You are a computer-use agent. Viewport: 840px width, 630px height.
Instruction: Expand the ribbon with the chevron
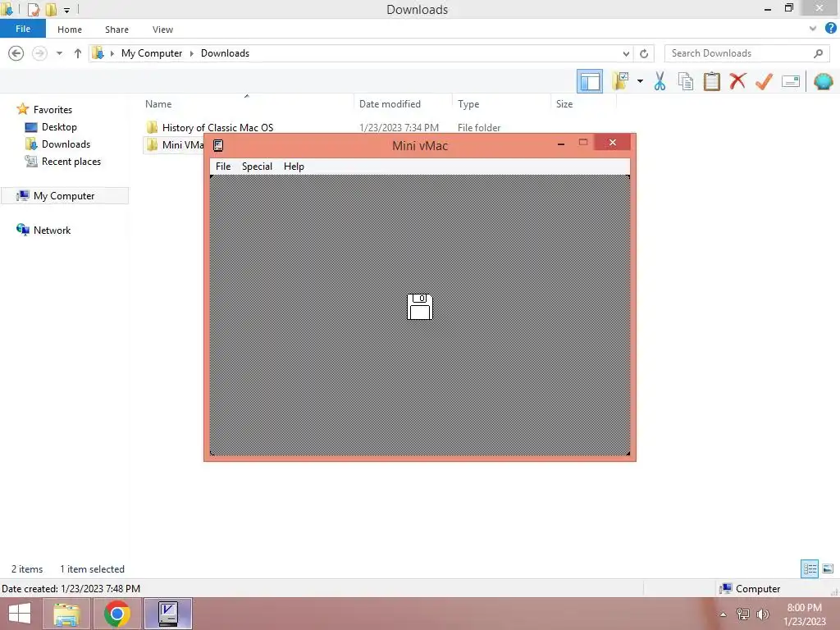tap(813, 29)
